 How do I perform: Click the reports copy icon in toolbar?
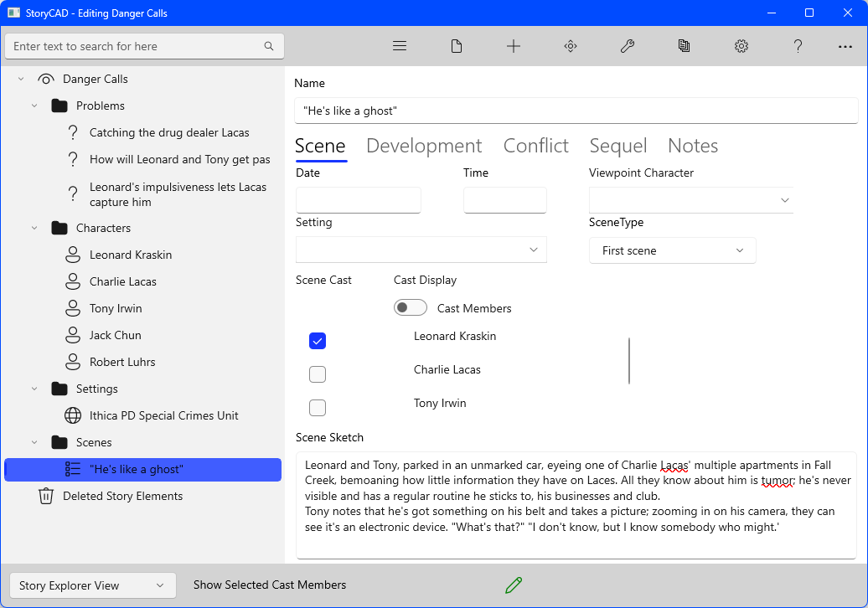coord(685,47)
